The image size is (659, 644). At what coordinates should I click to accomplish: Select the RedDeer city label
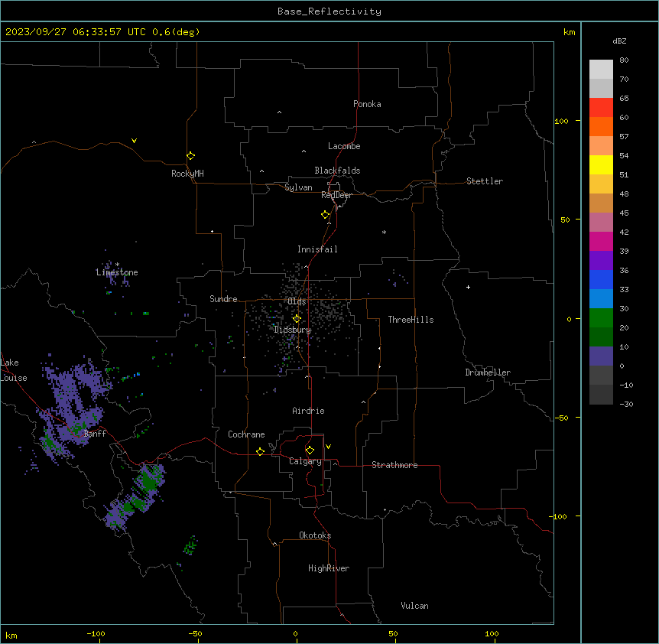tap(336, 195)
